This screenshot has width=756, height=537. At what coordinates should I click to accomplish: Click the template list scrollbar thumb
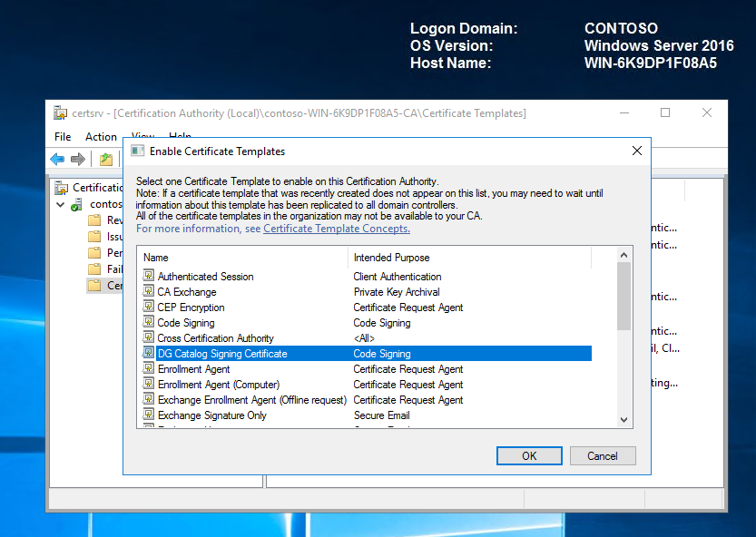[x=623, y=296]
